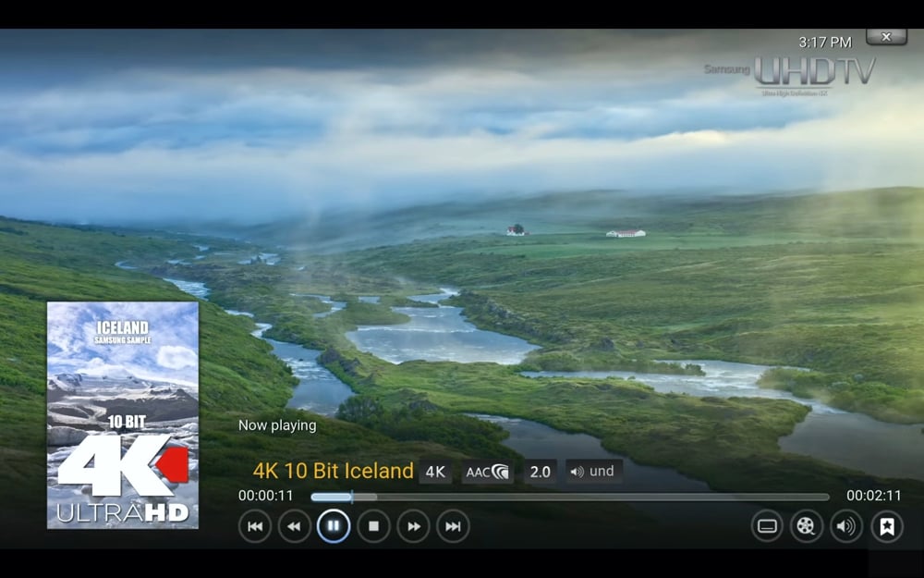This screenshot has height=578, width=924.
Task: Click the 'Now playing' label
Action: [277, 425]
